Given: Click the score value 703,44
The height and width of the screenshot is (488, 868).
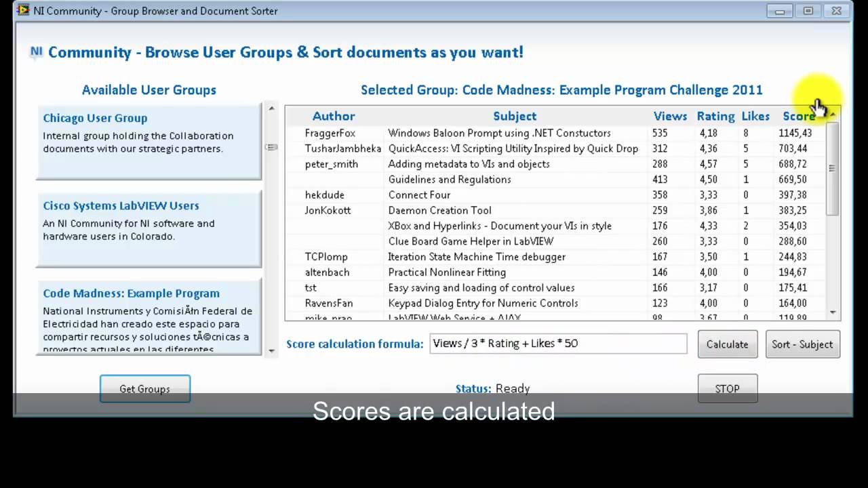Looking at the screenshot, I should pos(793,148).
